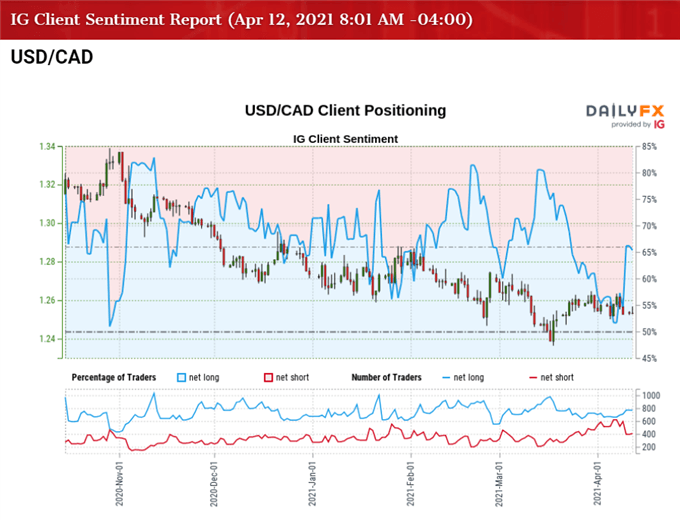Image resolution: width=680 pixels, height=520 pixels.
Task: Click the Percentage of Traders legend label
Action: 114,377
